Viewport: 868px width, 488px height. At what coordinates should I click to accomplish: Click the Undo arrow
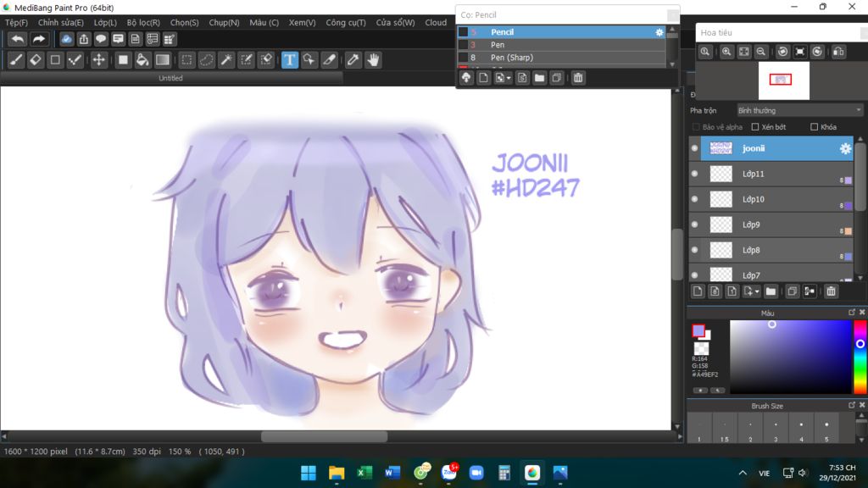18,39
